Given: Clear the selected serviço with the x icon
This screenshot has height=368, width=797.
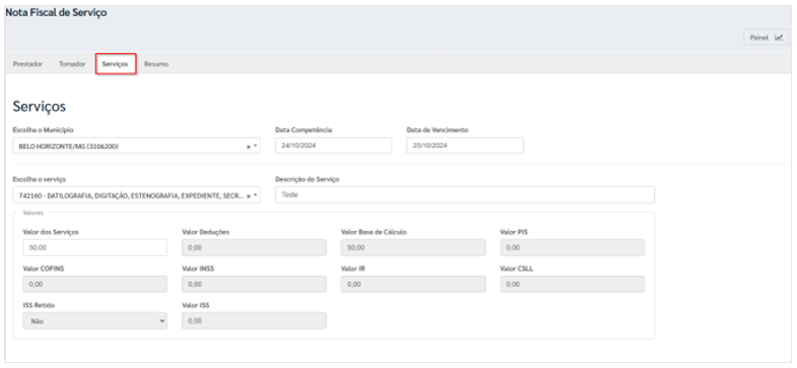Looking at the screenshot, I should coord(249,195).
